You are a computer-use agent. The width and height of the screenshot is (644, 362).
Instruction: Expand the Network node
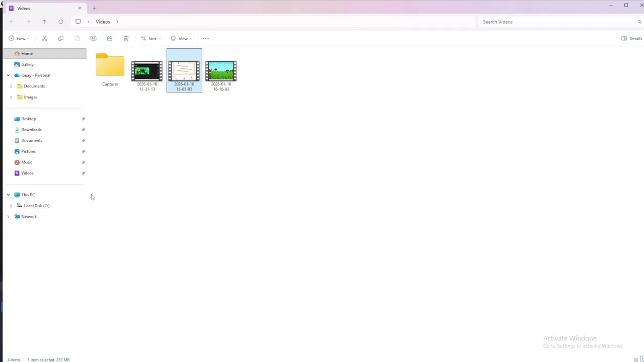pos(8,217)
